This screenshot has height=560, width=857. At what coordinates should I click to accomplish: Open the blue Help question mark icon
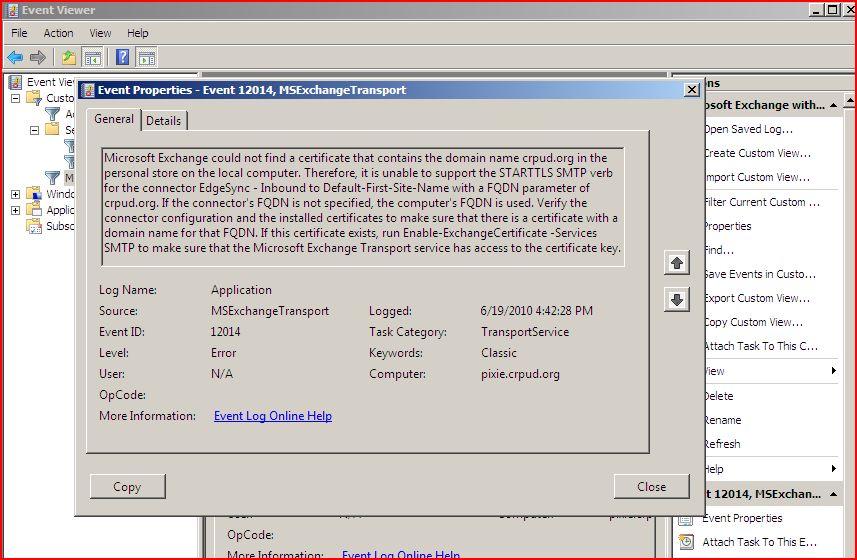tap(123, 57)
